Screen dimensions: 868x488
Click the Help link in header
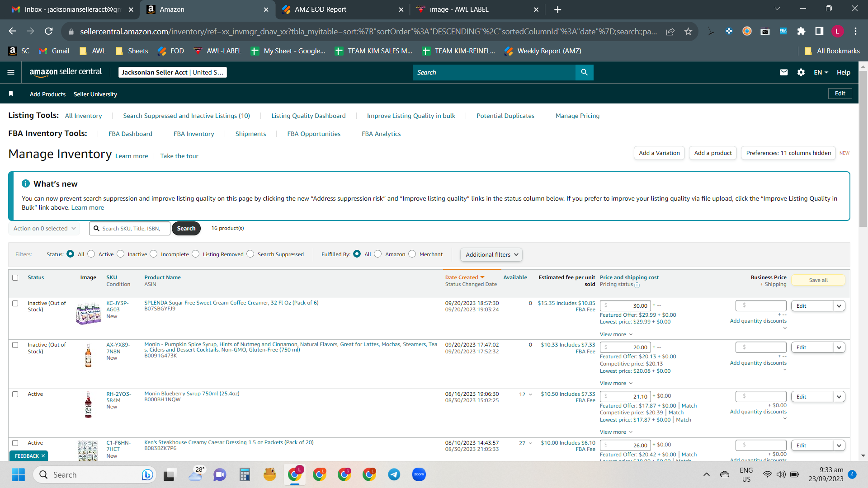click(x=843, y=72)
